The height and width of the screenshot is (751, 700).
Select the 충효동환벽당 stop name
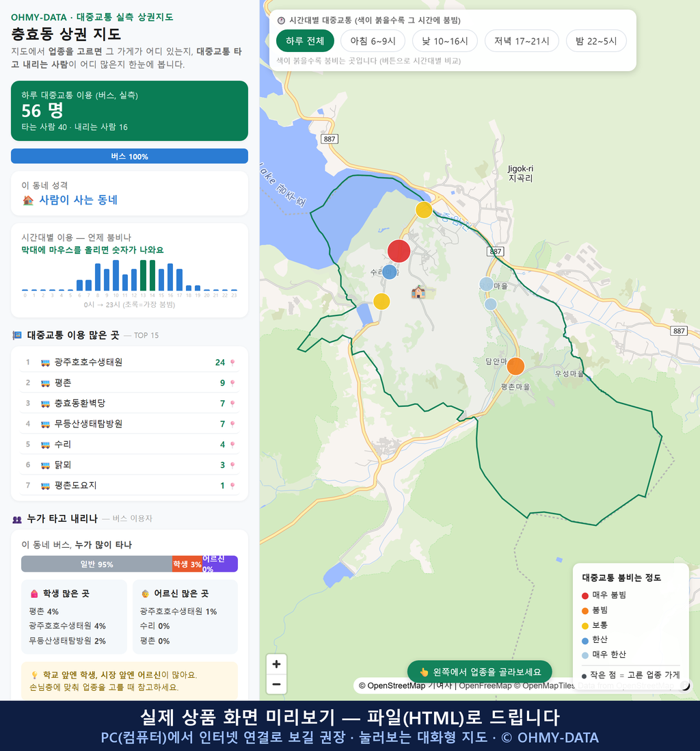point(79,404)
